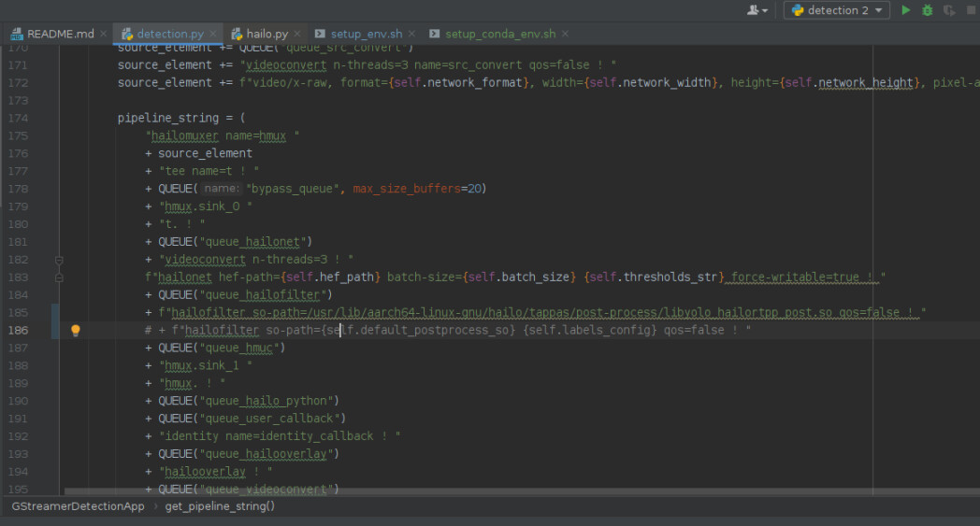Click line number 186 in the gutter
This screenshot has width=980, height=526.
tap(19, 331)
